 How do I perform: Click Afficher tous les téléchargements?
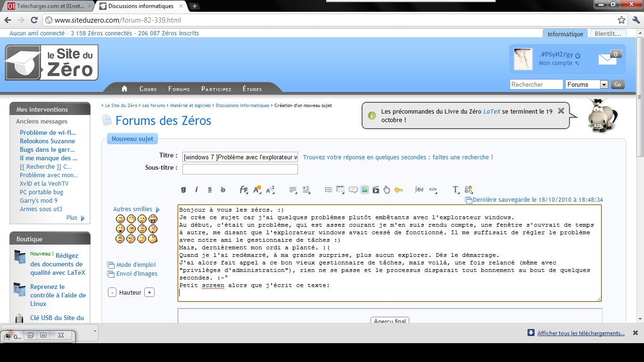tap(581, 333)
